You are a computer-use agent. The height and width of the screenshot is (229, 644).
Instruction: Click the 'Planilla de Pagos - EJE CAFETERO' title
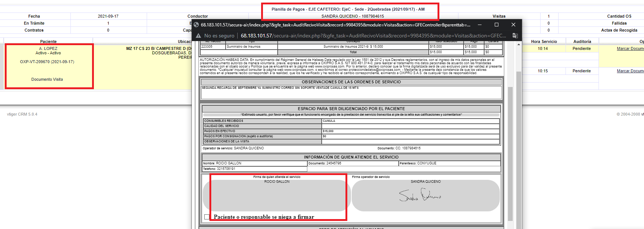(348, 9)
